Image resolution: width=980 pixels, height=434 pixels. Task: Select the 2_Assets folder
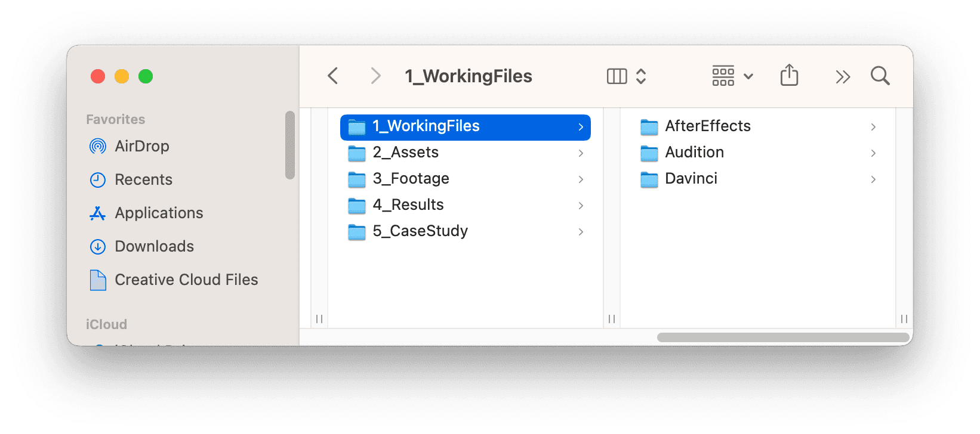[466, 153]
